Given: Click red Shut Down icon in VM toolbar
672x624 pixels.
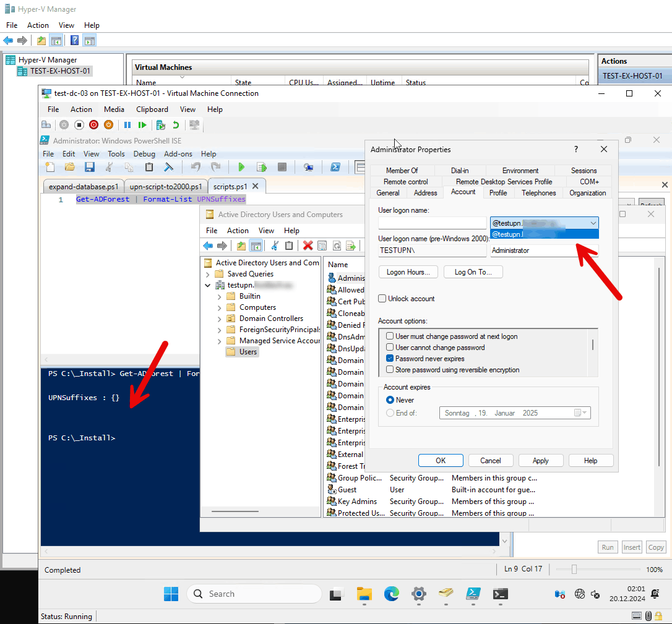Looking at the screenshot, I should (94, 125).
